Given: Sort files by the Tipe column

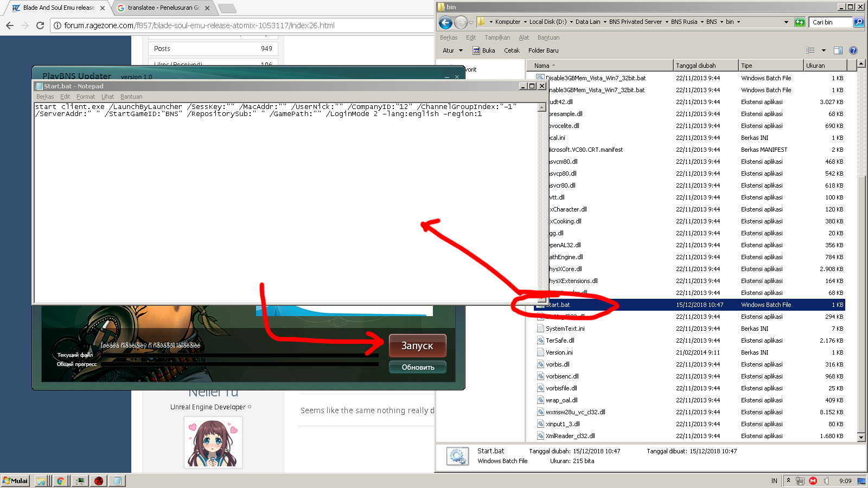Looking at the screenshot, I should pyautogui.click(x=771, y=66).
